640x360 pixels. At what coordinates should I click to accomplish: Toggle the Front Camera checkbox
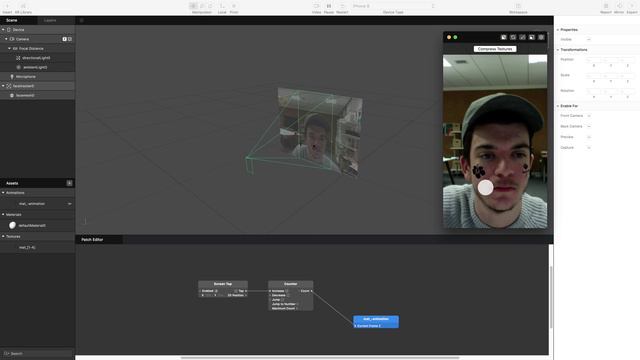589,116
